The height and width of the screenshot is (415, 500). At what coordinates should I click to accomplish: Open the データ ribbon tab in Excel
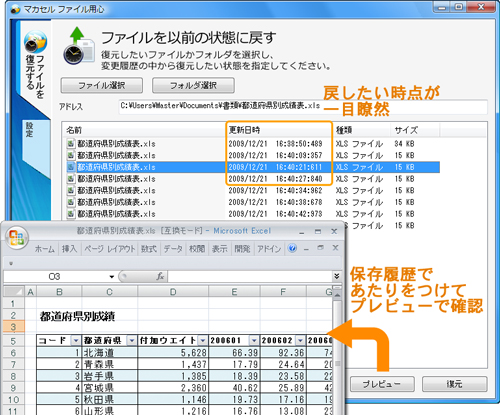coord(173,249)
